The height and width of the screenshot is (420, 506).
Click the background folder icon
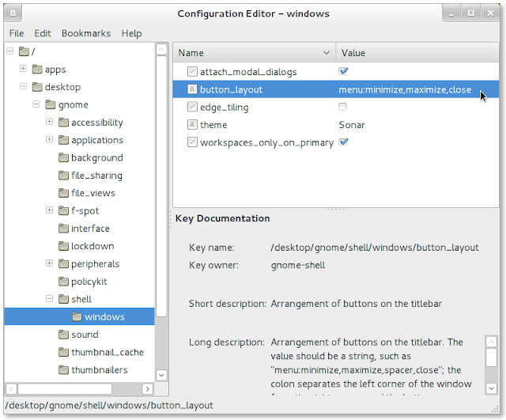[x=63, y=158]
